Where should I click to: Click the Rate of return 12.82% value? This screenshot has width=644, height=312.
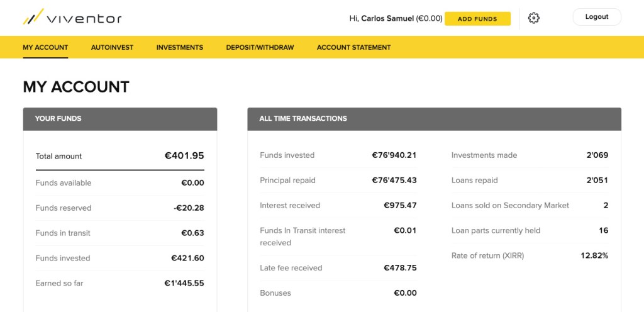pyautogui.click(x=594, y=256)
